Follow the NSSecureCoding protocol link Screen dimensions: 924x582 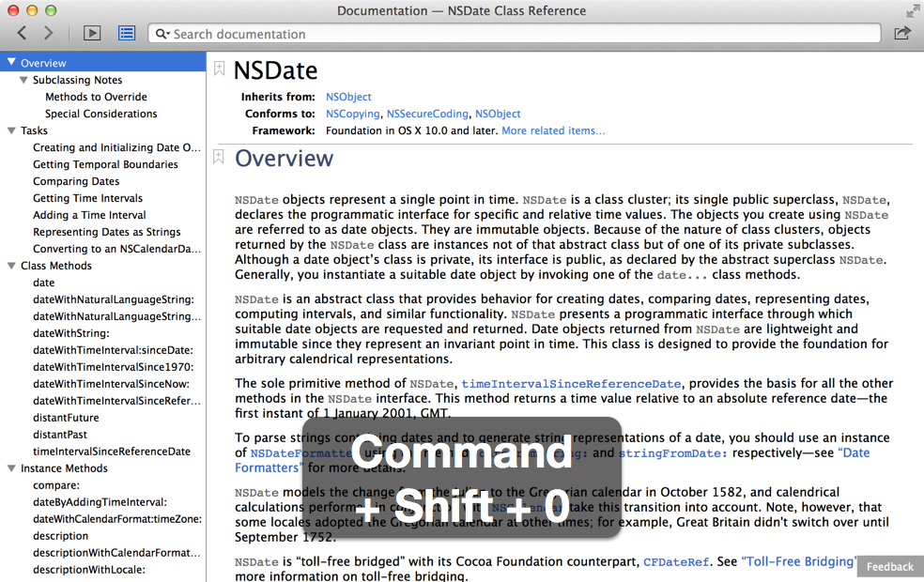[x=428, y=114]
